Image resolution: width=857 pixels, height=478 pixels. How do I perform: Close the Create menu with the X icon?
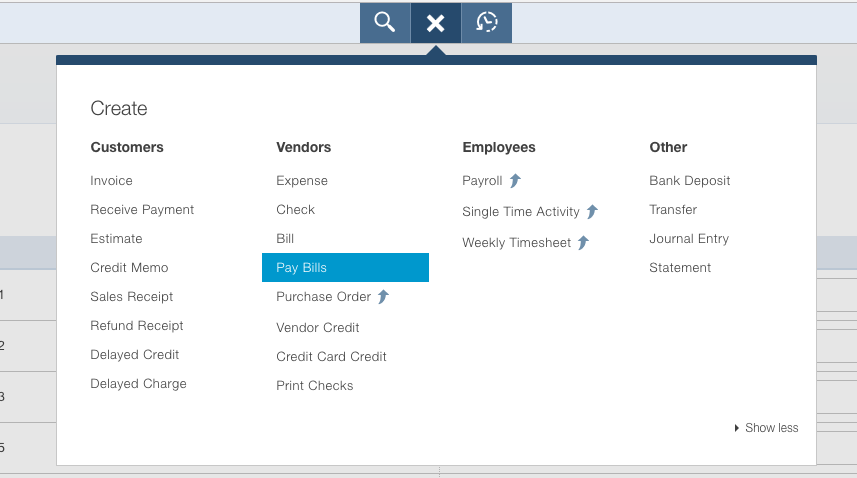pyautogui.click(x=436, y=23)
